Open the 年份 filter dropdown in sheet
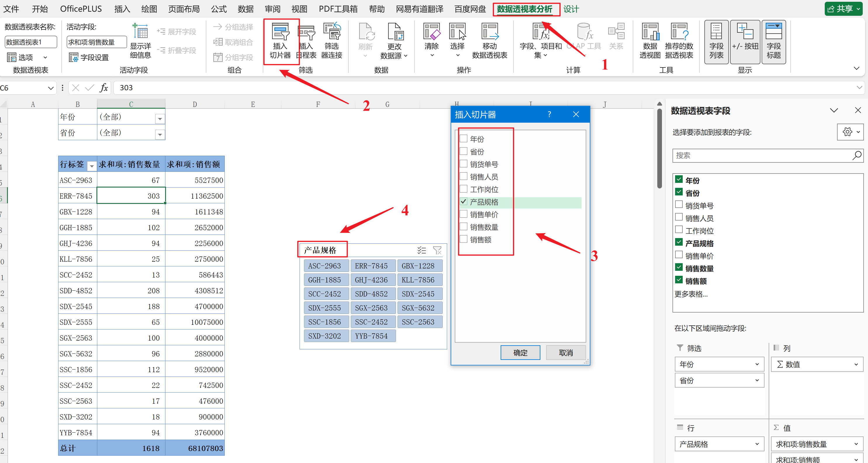 click(160, 119)
